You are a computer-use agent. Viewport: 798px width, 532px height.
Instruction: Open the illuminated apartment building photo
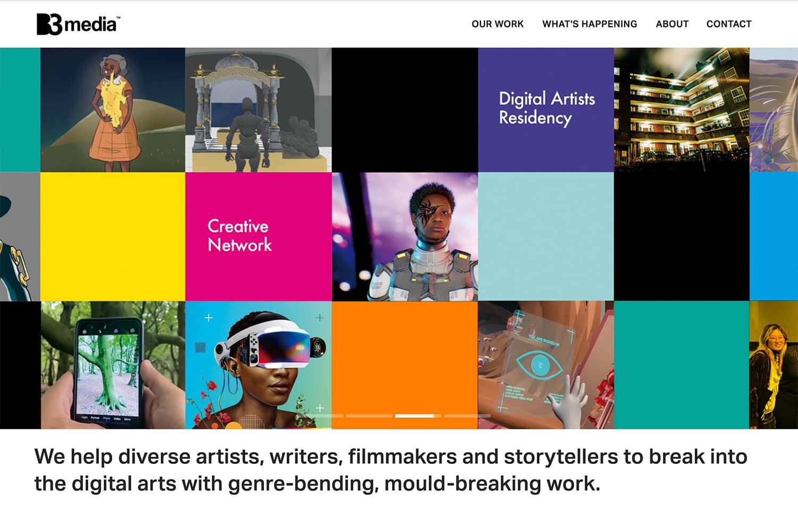681,110
